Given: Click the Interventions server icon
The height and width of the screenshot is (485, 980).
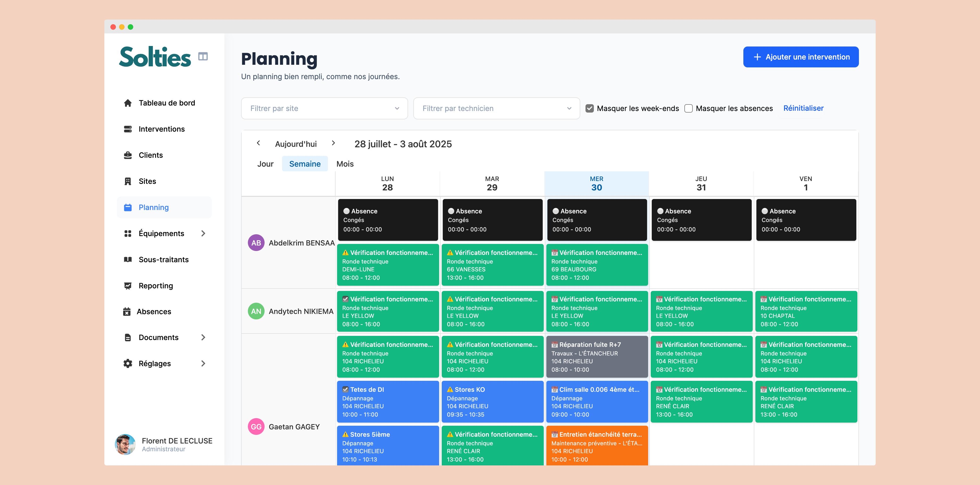Looking at the screenshot, I should 128,129.
